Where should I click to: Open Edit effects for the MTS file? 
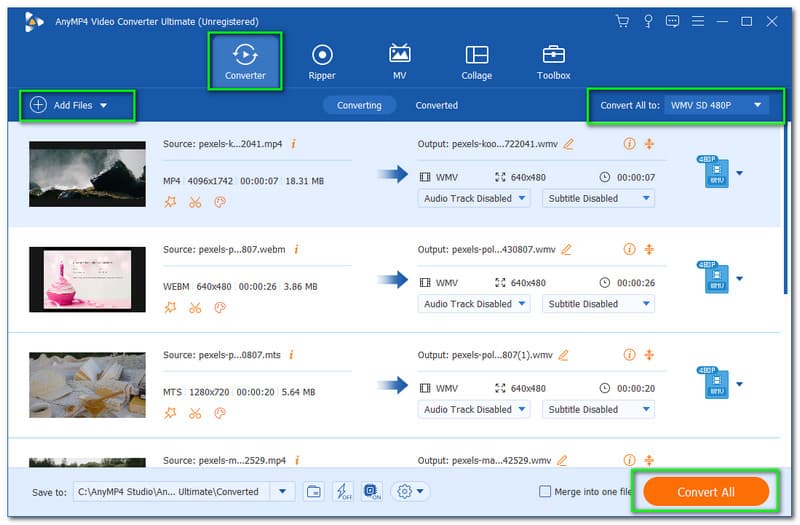point(170,413)
